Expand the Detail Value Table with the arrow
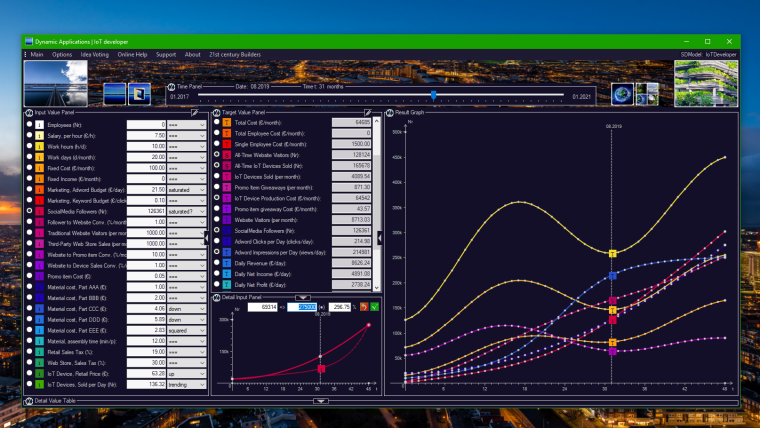The image size is (760, 428). tap(320, 400)
